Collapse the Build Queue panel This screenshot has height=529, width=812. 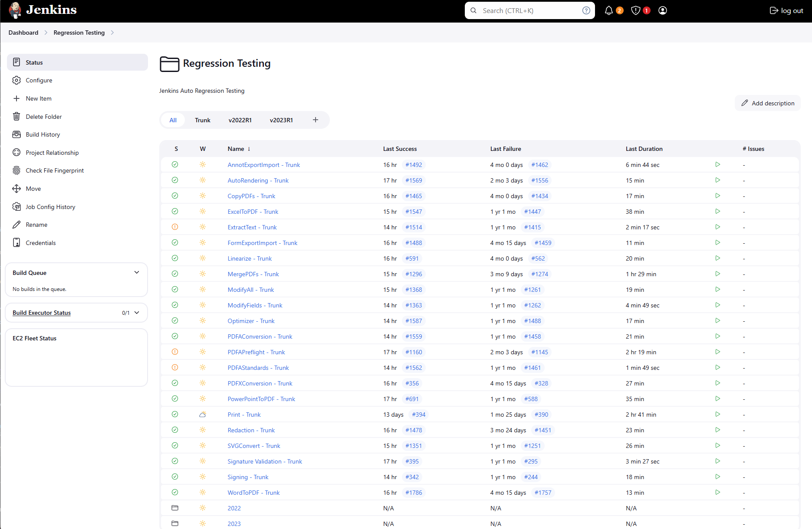pyautogui.click(x=137, y=272)
